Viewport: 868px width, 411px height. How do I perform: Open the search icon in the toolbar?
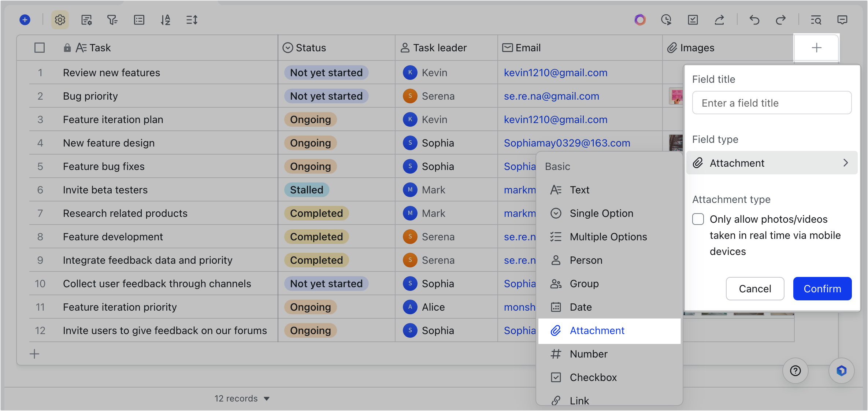[816, 20]
